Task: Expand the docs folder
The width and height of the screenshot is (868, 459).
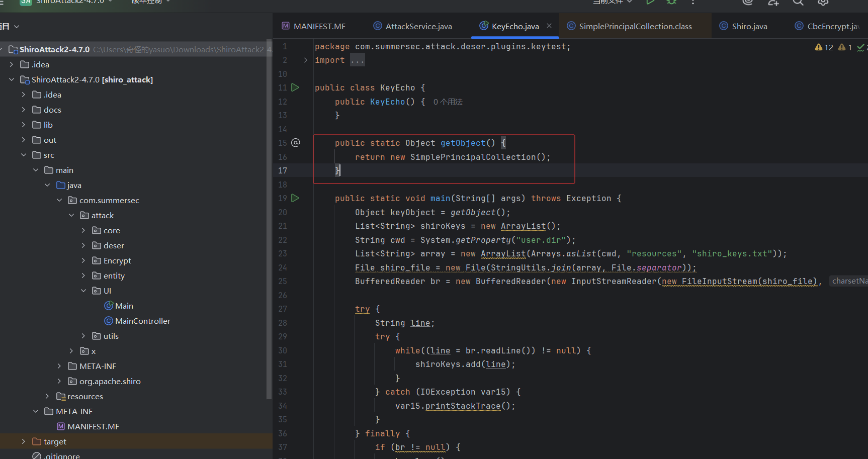Action: click(x=23, y=110)
